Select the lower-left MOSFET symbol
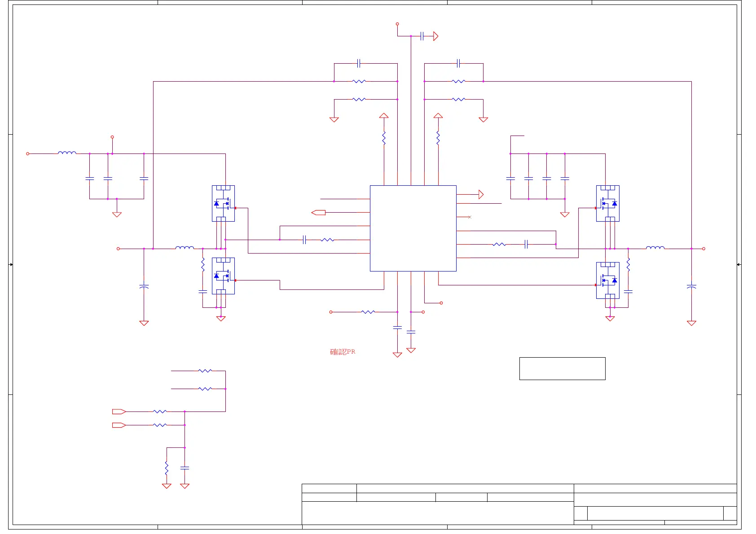The width and height of the screenshot is (756, 534). point(223,276)
